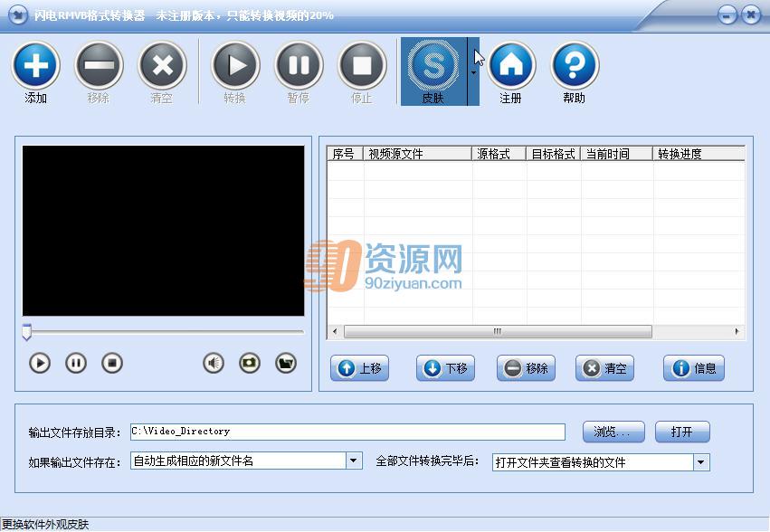
Task: Click the 上移 move up button
Action: (x=360, y=368)
